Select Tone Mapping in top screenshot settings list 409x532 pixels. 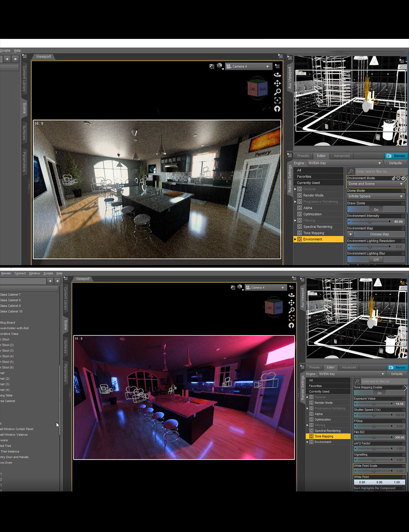tap(314, 233)
